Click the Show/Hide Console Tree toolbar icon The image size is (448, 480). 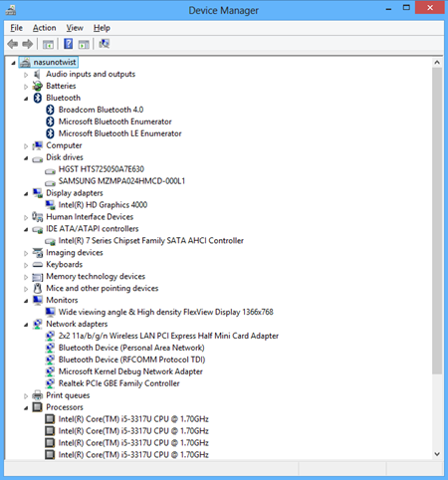point(48,44)
